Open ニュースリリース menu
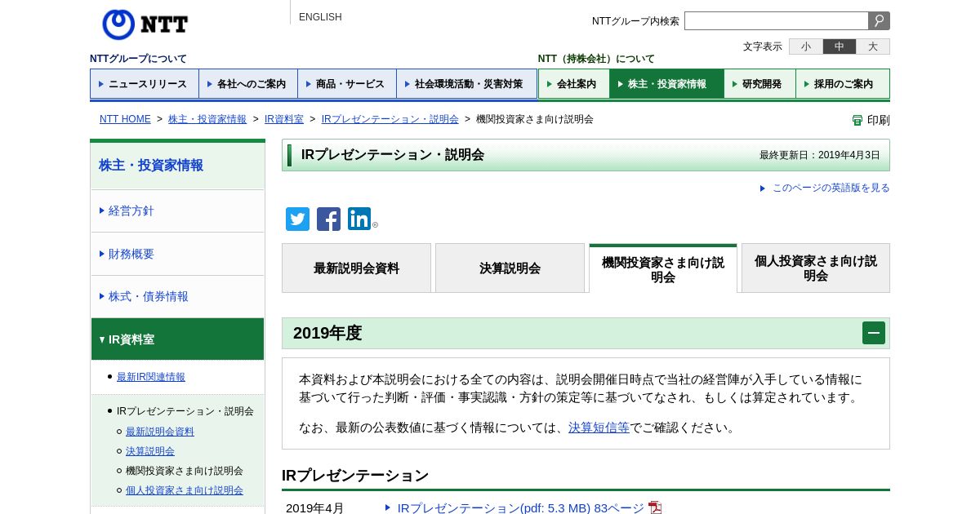The height and width of the screenshot is (514, 980). pos(145,84)
